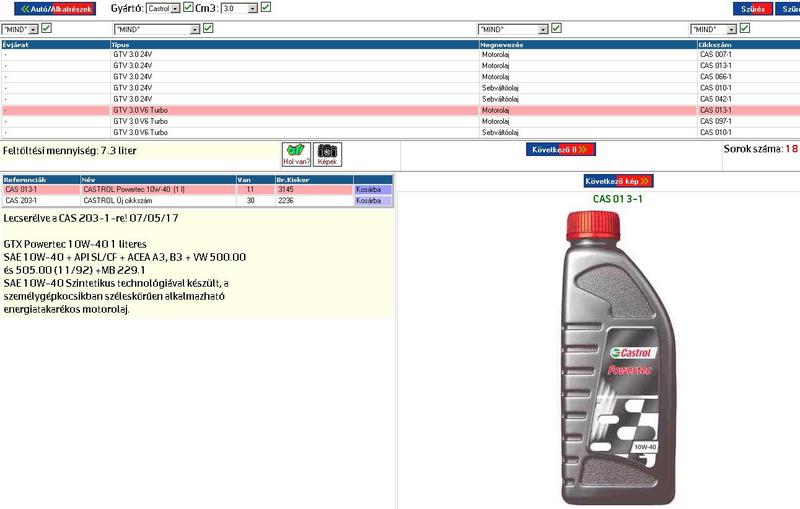Screen dimensions: 800x509
Task: Select row with CAS 042-1
Action: [x=401, y=99]
